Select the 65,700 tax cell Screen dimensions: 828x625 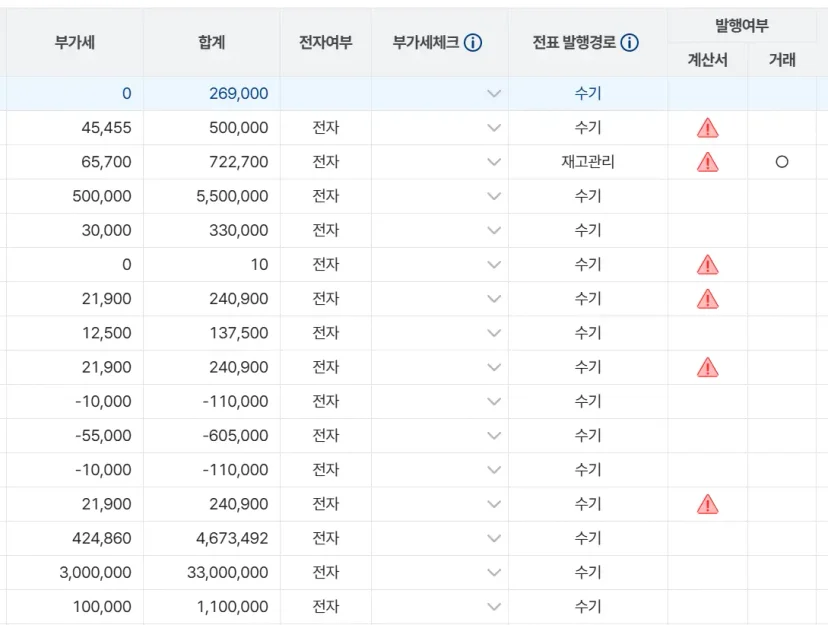click(x=74, y=162)
